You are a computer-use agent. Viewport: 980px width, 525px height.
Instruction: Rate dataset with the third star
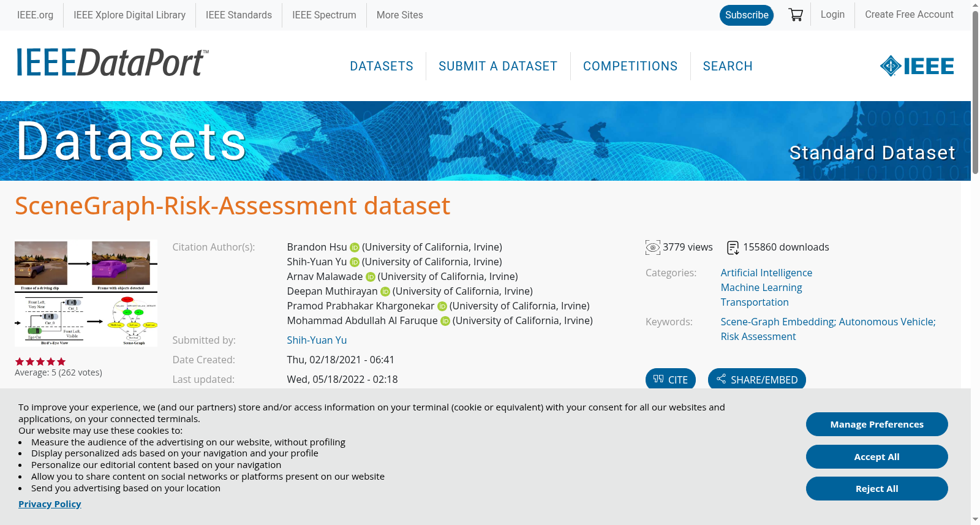(40, 361)
